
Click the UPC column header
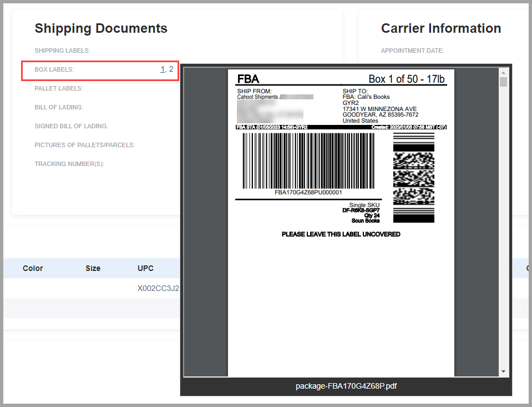[145, 268]
